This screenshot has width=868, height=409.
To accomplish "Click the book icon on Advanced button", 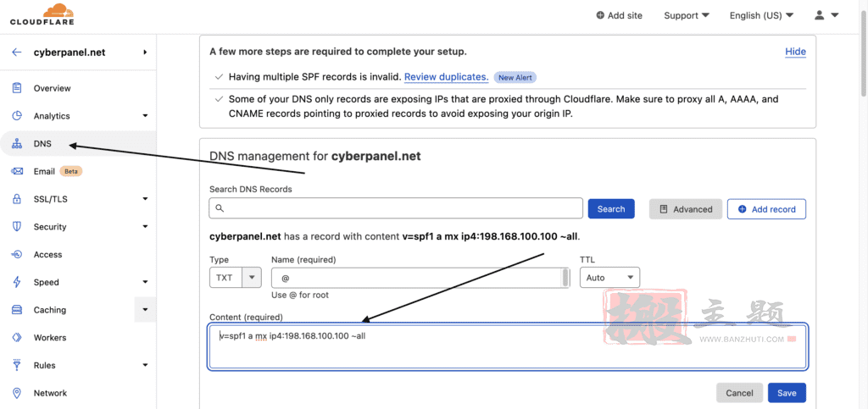I will [664, 209].
